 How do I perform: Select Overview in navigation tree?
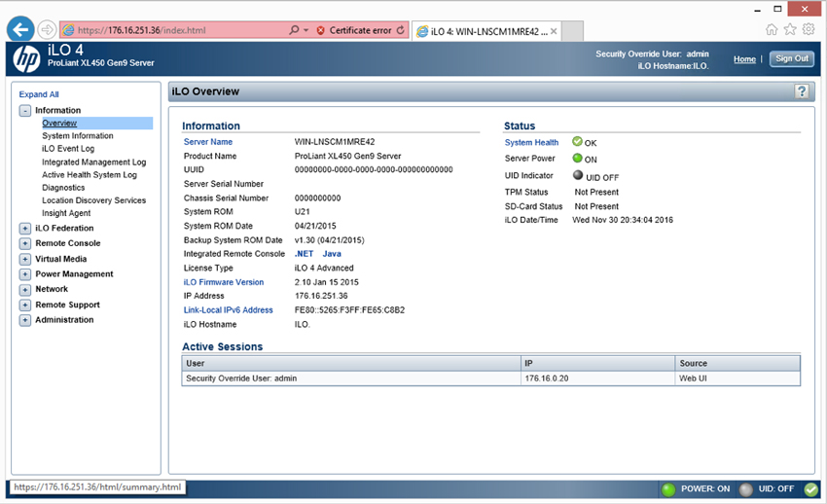[59, 123]
